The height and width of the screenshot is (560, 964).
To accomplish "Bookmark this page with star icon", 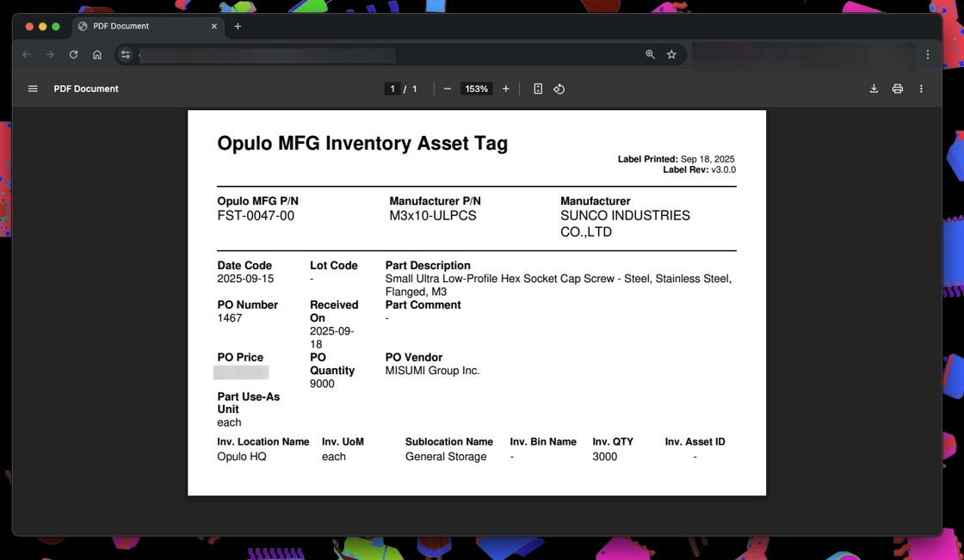I will click(x=671, y=54).
